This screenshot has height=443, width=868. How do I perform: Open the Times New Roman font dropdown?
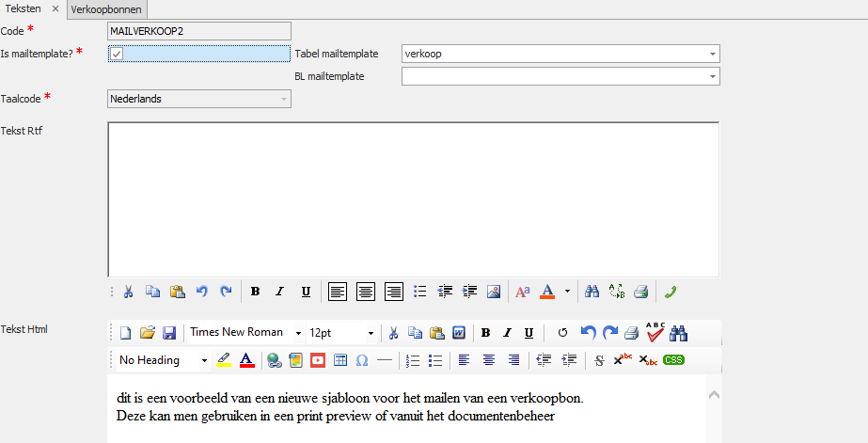point(298,333)
